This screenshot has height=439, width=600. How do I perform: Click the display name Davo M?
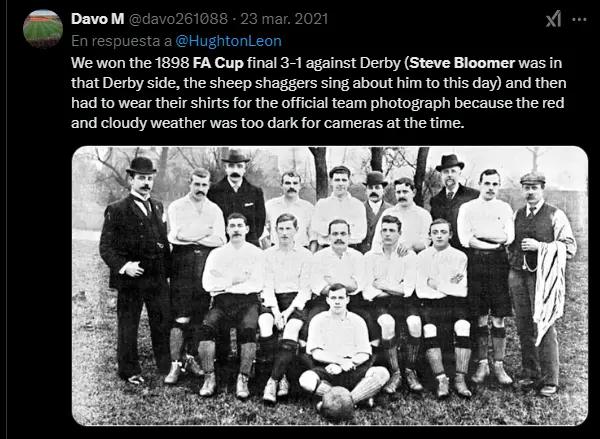tap(98, 19)
